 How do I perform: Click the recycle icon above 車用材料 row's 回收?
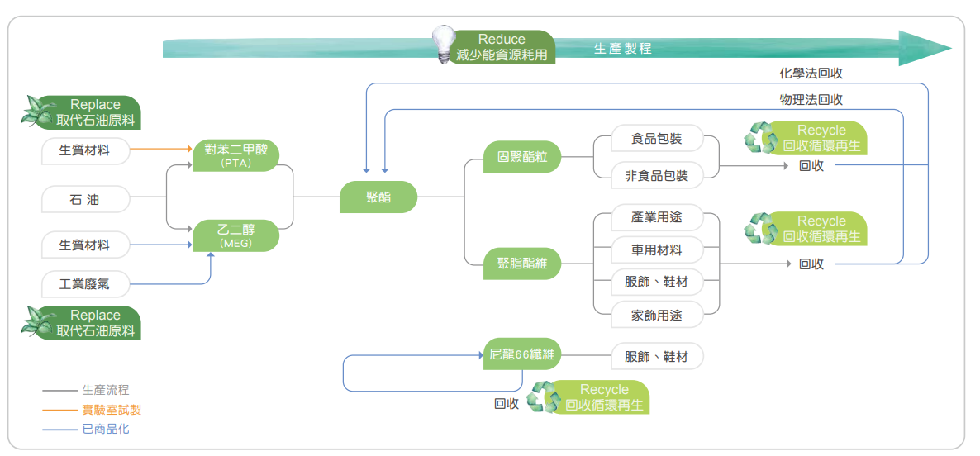point(761,229)
